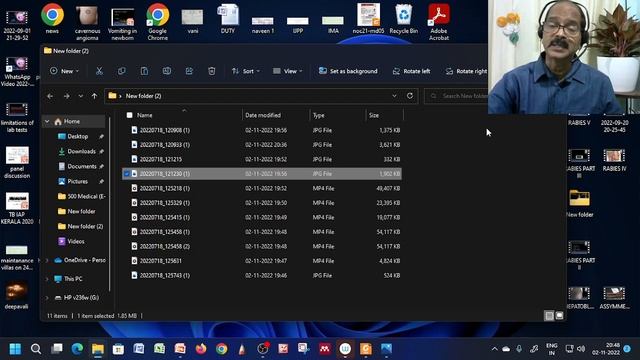Viewport: 640px width, 360px height.
Task: Toggle the select-all checkbox beside Name
Action: [129, 116]
